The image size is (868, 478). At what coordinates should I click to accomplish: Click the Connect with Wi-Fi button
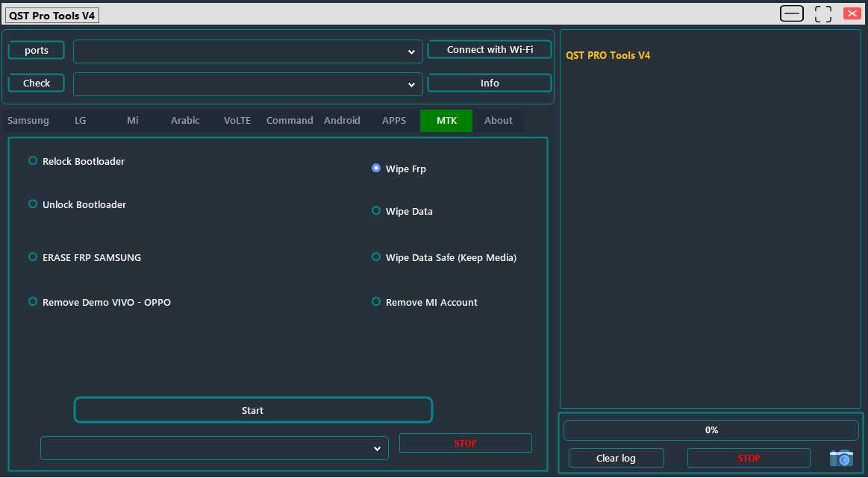[489, 49]
